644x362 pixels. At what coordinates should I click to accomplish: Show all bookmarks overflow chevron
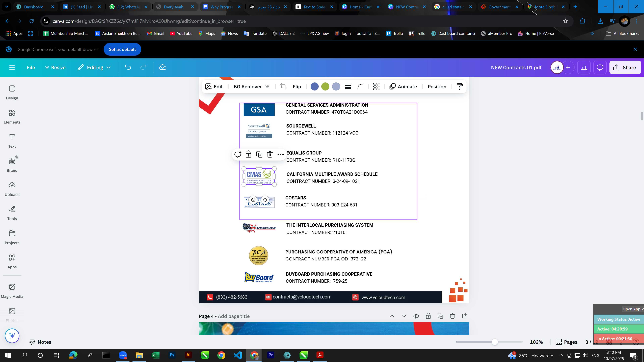592,34
